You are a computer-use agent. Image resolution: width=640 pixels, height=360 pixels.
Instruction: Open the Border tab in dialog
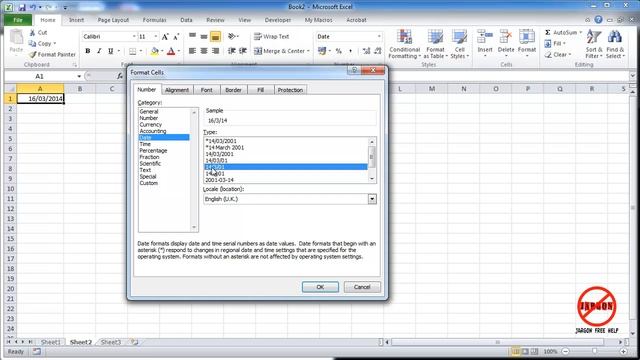pyautogui.click(x=233, y=90)
